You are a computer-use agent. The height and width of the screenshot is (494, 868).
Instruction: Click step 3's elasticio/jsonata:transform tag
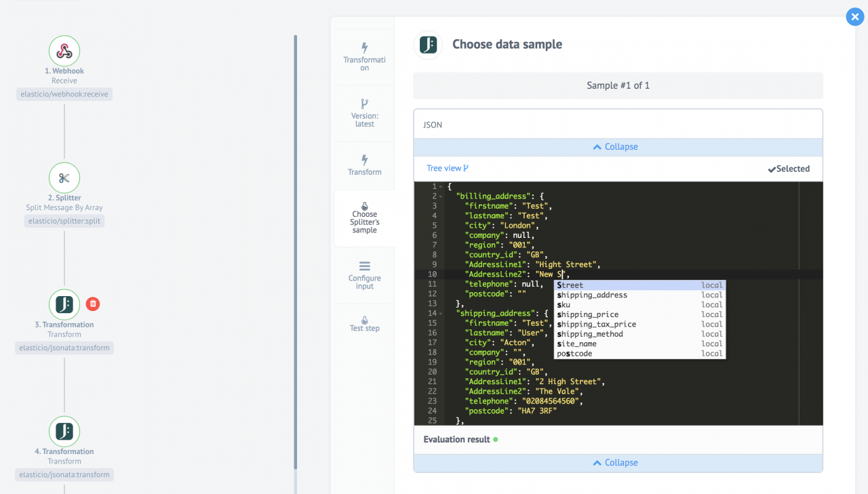pos(64,348)
